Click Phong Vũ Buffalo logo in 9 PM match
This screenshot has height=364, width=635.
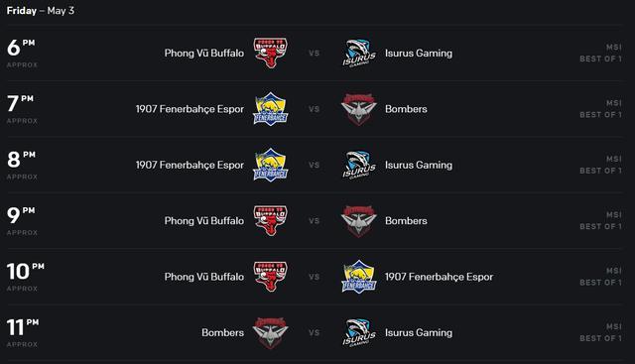click(271, 220)
